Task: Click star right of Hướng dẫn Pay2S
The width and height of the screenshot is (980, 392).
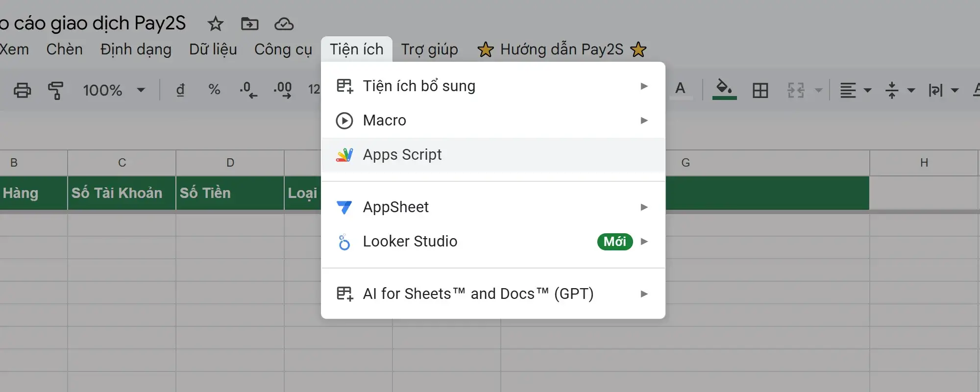Action: 638,49
